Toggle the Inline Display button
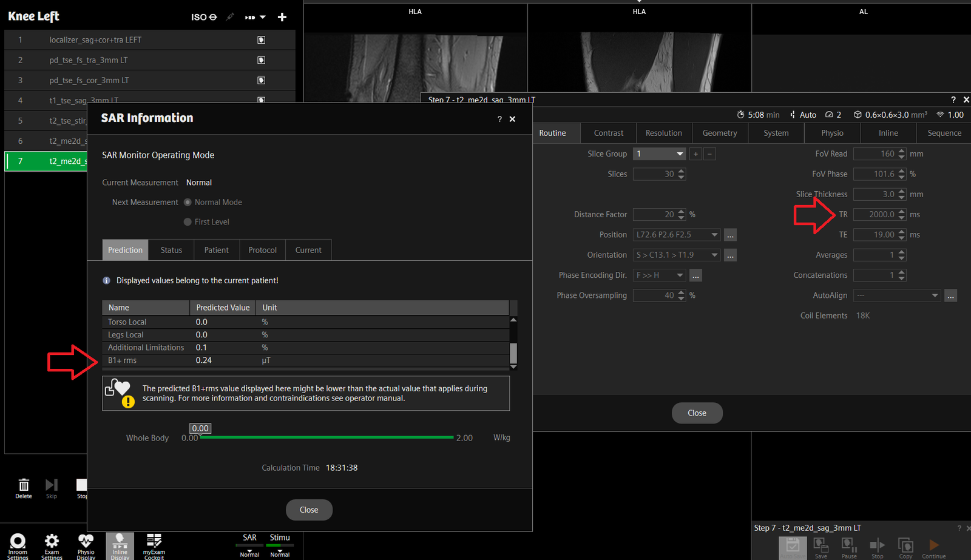 tap(120, 545)
